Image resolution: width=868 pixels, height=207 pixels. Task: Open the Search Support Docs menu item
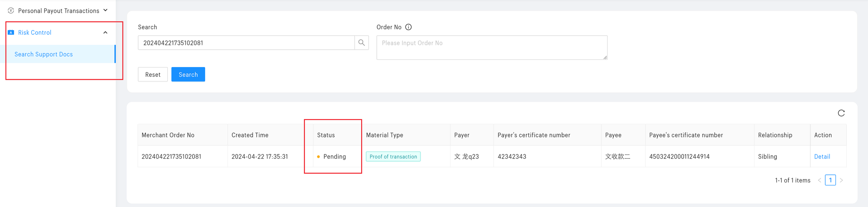[44, 54]
